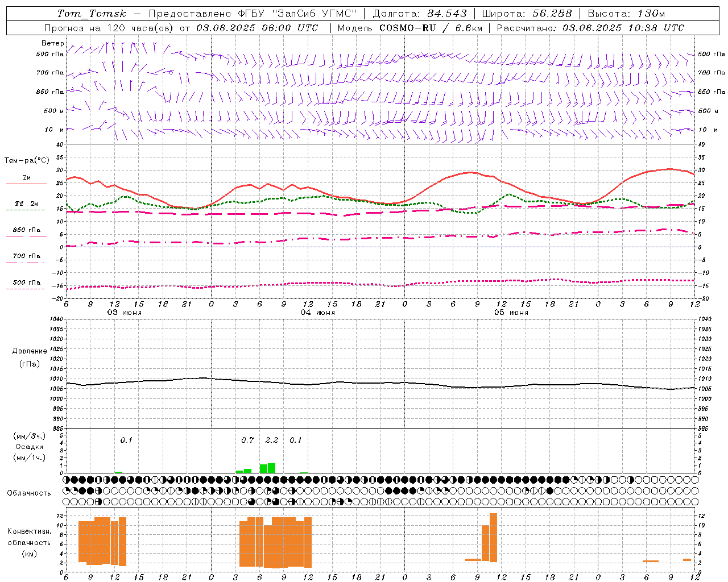728x582 pixels.
Task: Click the Tom_Tomsk station title
Action: click(92, 14)
